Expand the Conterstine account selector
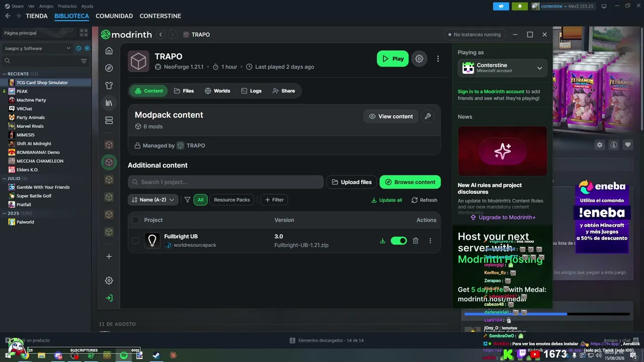Image resolution: width=644 pixels, height=362 pixels. click(503, 68)
